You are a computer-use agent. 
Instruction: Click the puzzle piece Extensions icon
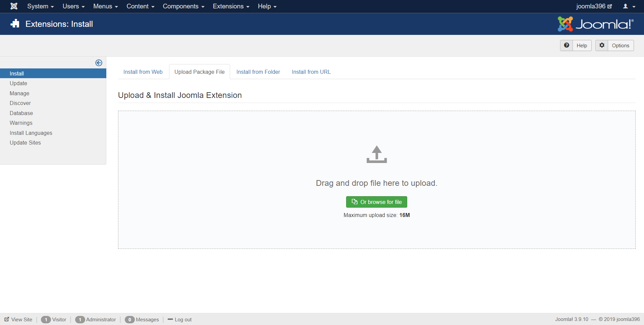15,24
